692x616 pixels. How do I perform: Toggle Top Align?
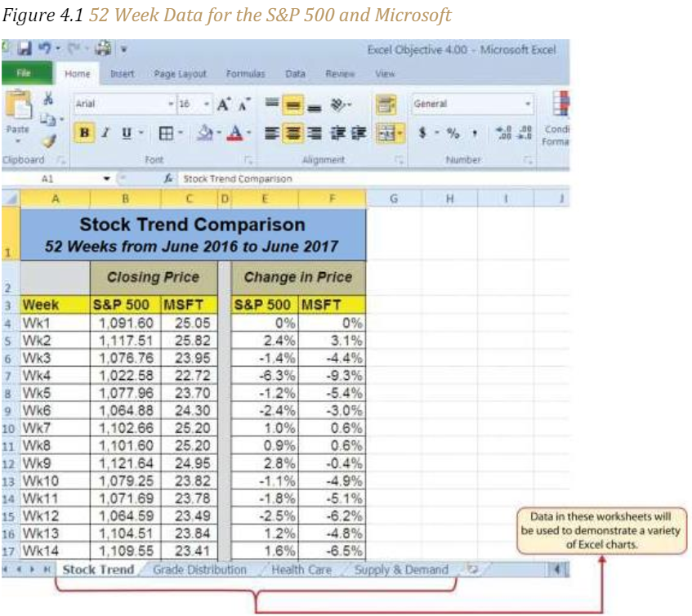[272, 104]
